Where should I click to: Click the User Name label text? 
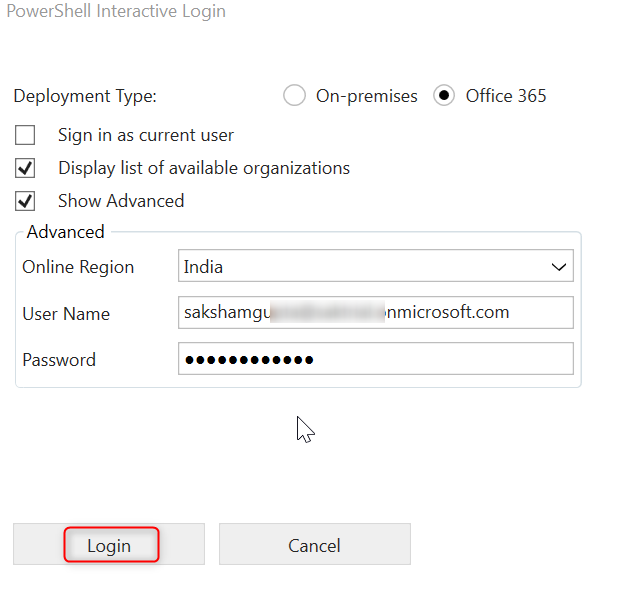(x=66, y=314)
